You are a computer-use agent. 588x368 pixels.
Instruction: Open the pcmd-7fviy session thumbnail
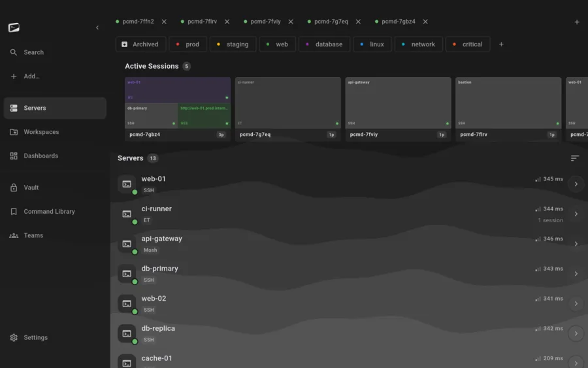click(399, 109)
